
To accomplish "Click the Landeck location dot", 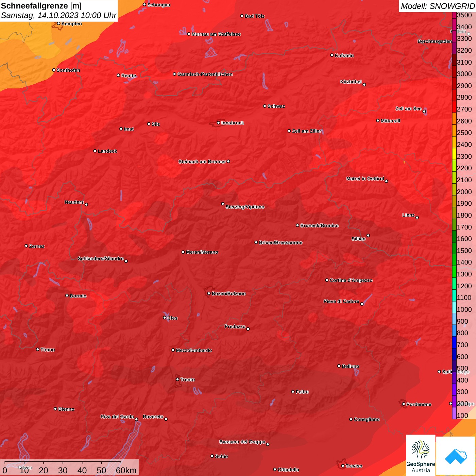I will tap(95, 151).
